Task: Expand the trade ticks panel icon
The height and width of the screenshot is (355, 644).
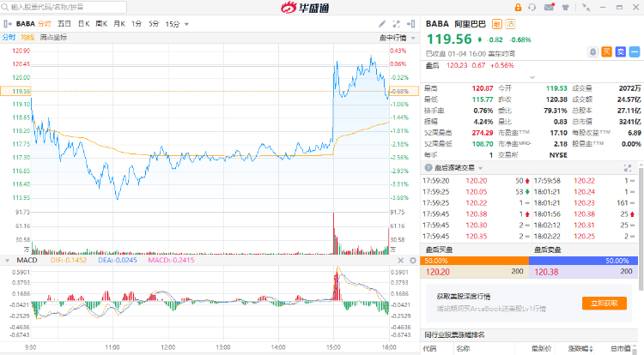Action: tap(628, 168)
